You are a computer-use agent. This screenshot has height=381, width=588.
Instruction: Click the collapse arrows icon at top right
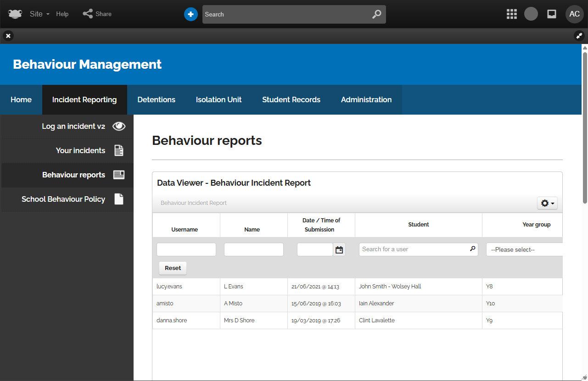579,36
